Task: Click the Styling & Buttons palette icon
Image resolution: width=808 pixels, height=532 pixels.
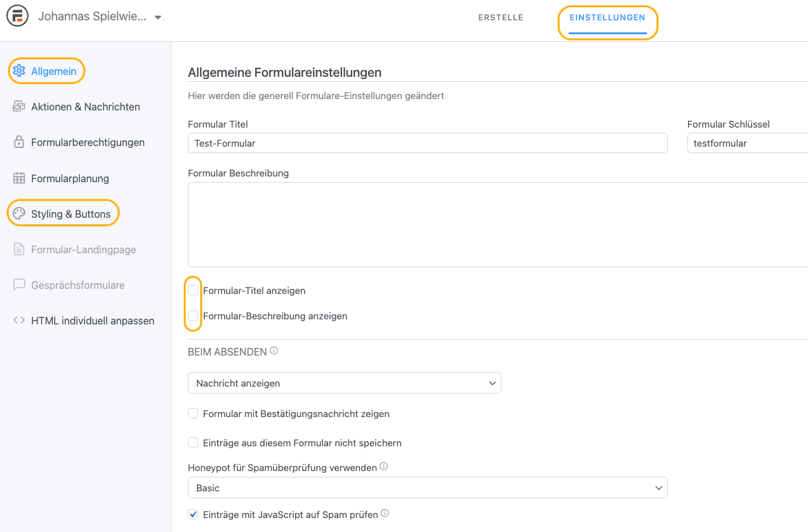Action: pos(19,214)
